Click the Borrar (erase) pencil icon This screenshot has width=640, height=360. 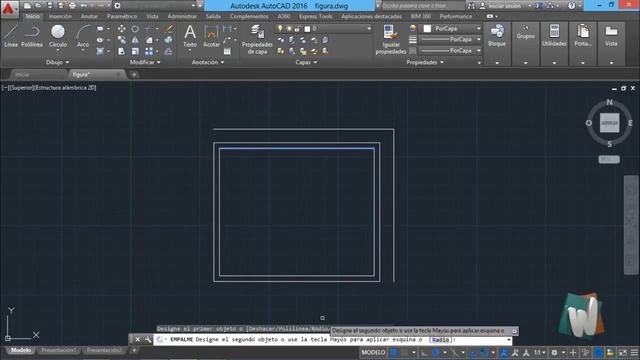169,29
